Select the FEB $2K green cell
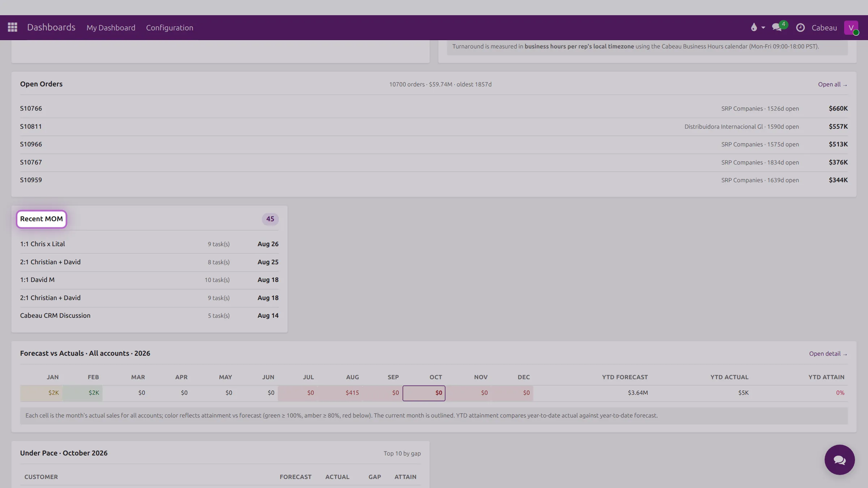868x488 pixels. (83, 393)
